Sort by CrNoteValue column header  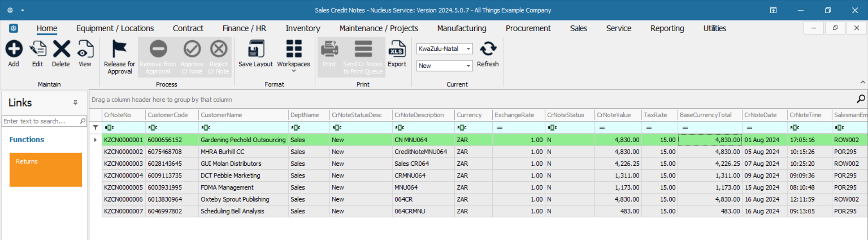[x=618, y=115]
